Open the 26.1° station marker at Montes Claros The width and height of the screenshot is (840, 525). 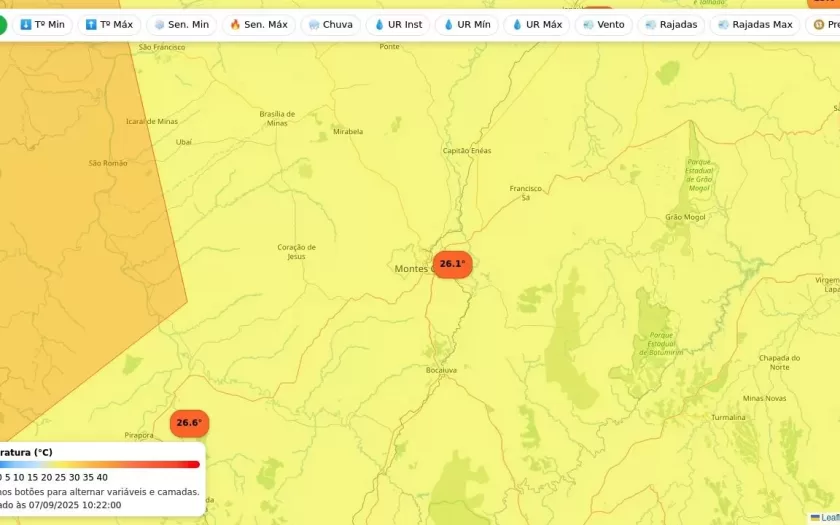pyautogui.click(x=452, y=264)
